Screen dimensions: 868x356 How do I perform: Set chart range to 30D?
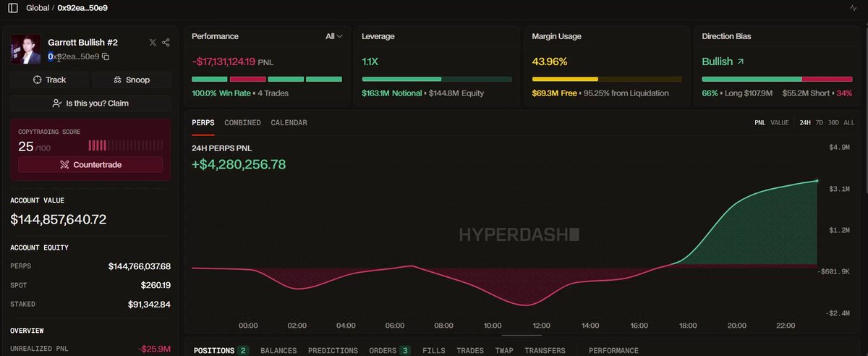click(834, 123)
